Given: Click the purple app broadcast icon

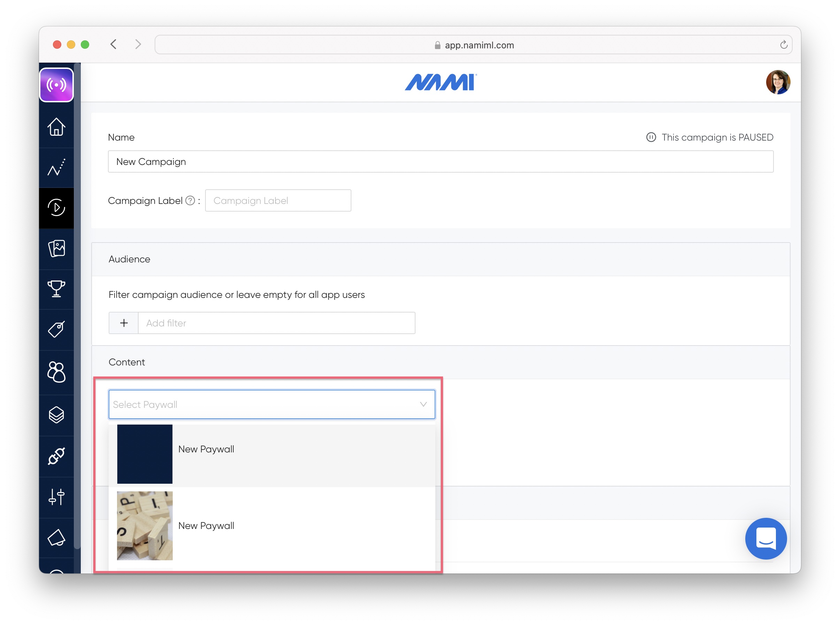Looking at the screenshot, I should coord(56,85).
